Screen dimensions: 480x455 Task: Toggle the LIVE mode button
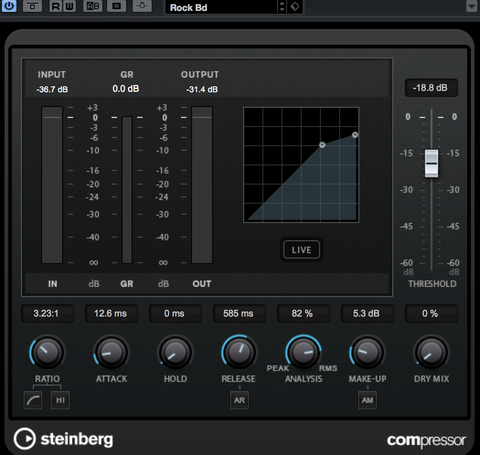301,250
